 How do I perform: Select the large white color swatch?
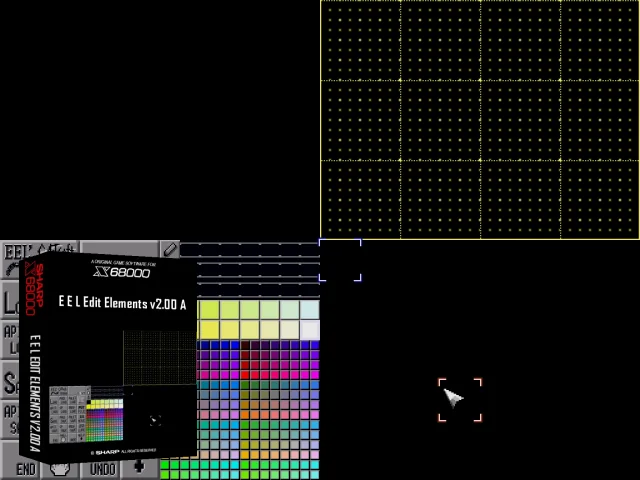click(x=310, y=330)
